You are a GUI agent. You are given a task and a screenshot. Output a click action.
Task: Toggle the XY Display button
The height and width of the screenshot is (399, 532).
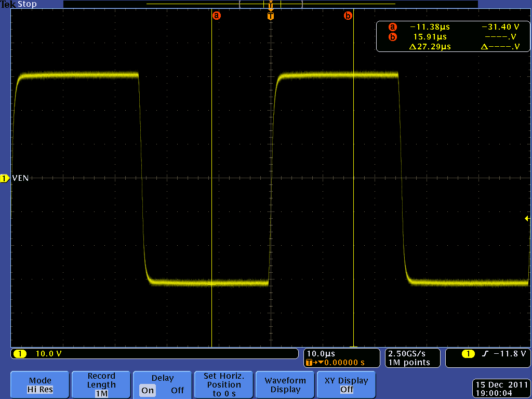(x=347, y=385)
